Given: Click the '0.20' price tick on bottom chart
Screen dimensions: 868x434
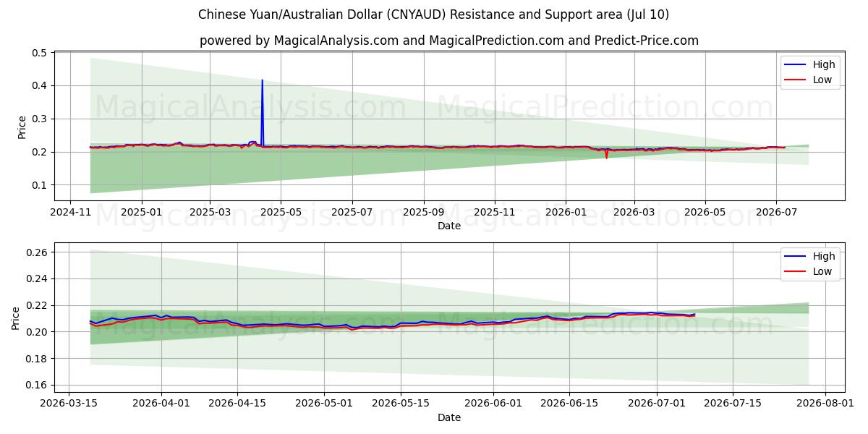Looking at the screenshot, I should (37, 332).
